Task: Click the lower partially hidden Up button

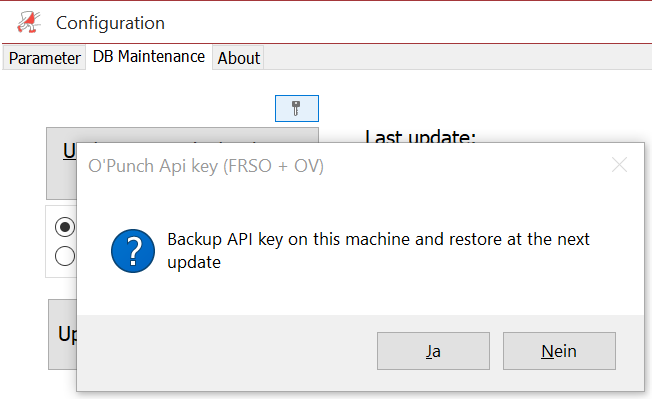Action: tap(63, 334)
